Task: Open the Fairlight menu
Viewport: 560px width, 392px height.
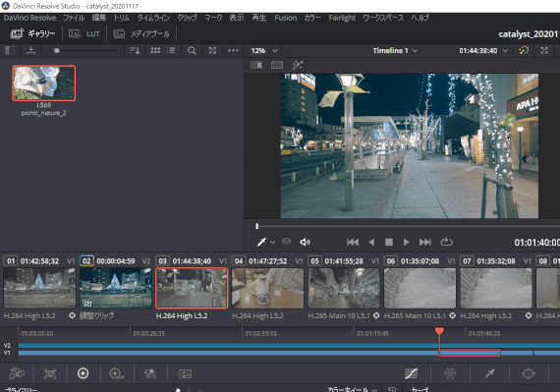Action: coord(342,18)
